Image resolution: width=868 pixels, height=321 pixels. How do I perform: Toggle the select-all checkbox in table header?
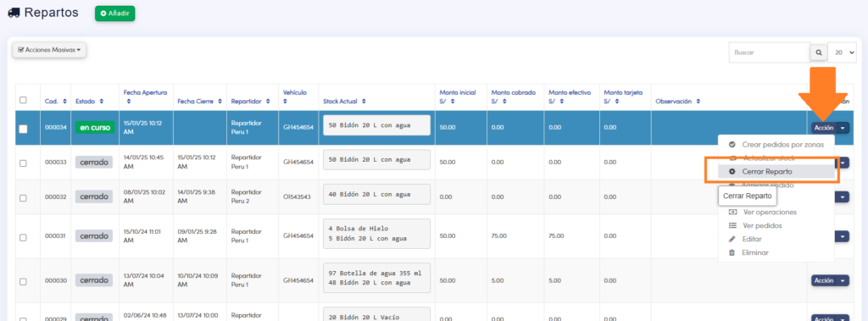[23, 100]
